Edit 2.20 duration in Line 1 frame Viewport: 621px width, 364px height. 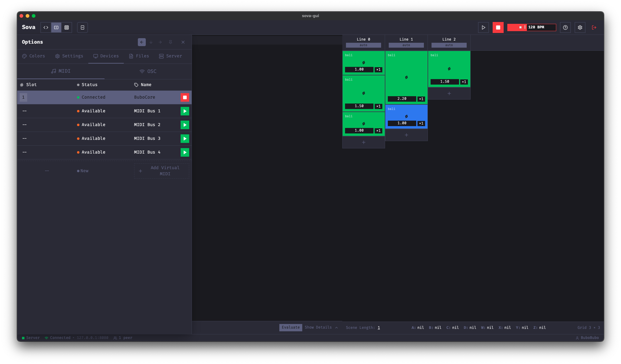pos(402,99)
